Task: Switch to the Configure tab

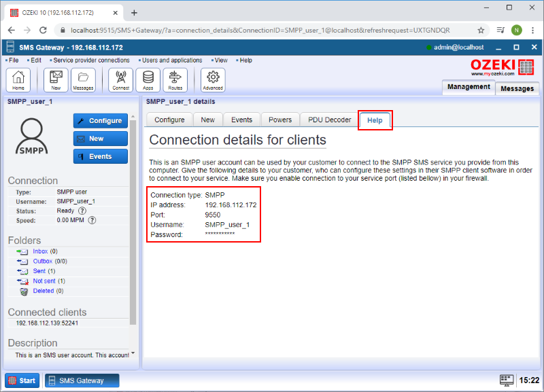Action: click(x=169, y=120)
